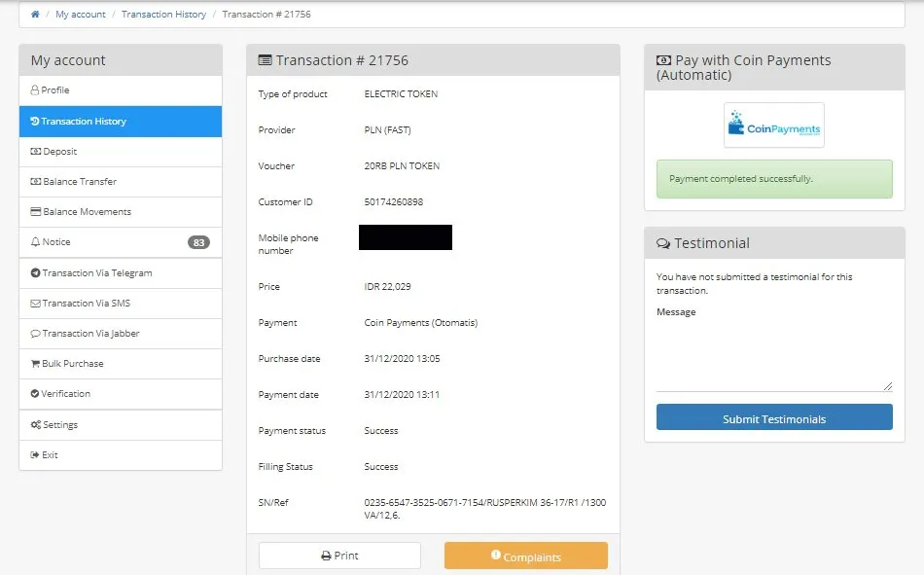Click the 83 notice count badge
The image size is (924, 575).
(x=198, y=242)
